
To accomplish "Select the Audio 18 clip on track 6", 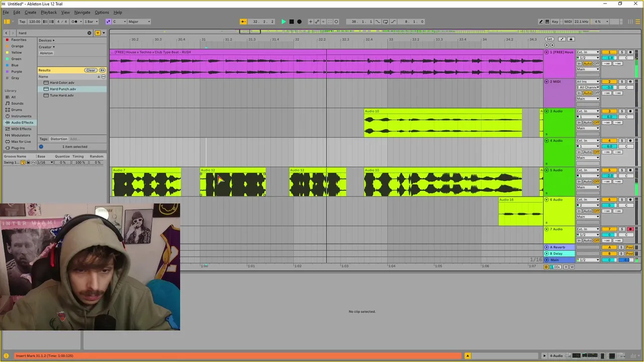I will 521,212.
